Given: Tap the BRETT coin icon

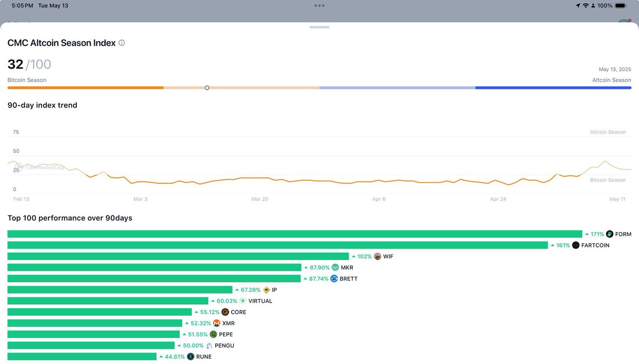Looking at the screenshot, I should 334,279.
